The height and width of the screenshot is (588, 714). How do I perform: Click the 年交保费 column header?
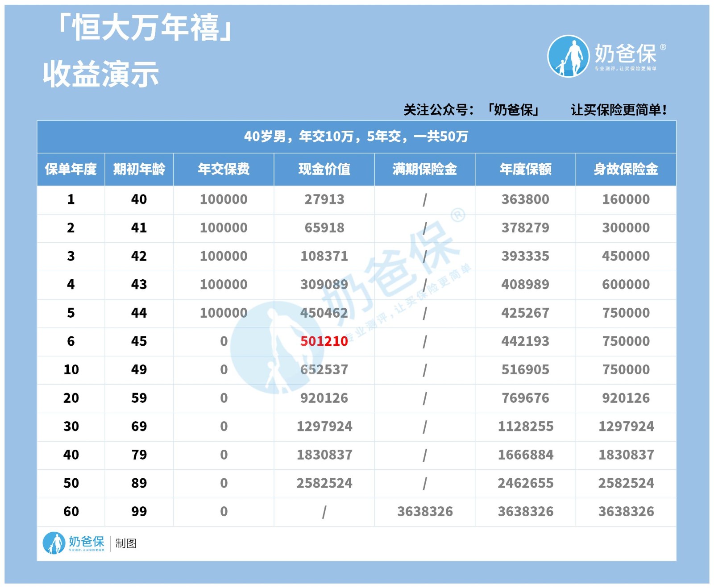click(x=224, y=169)
